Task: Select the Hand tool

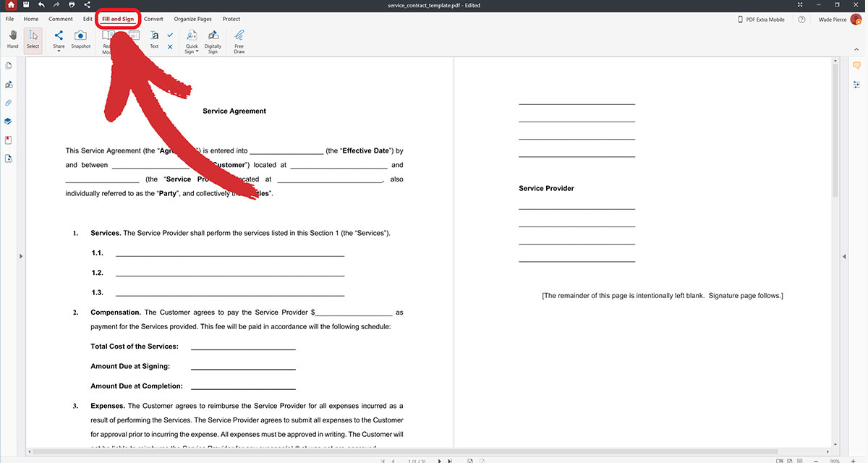Action: point(12,40)
